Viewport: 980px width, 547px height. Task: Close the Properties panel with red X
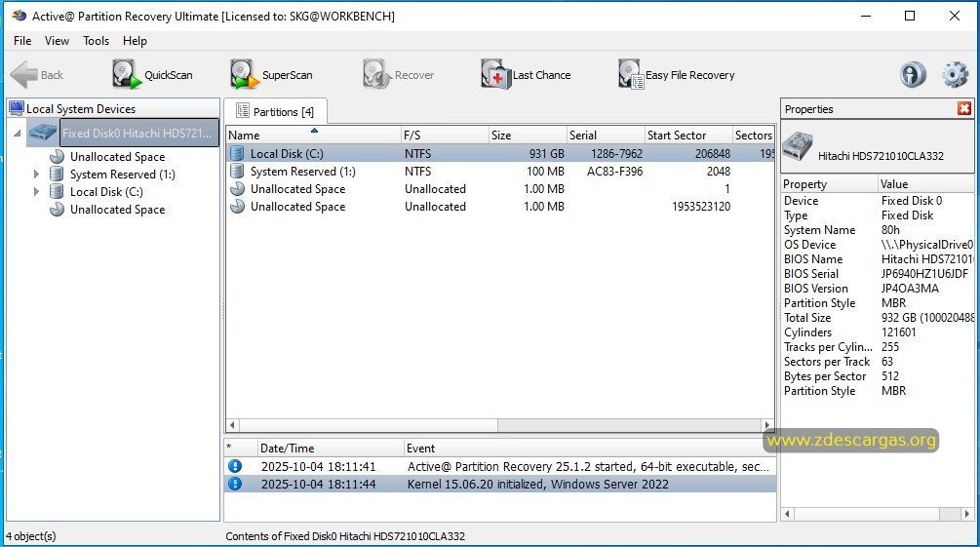(x=963, y=109)
